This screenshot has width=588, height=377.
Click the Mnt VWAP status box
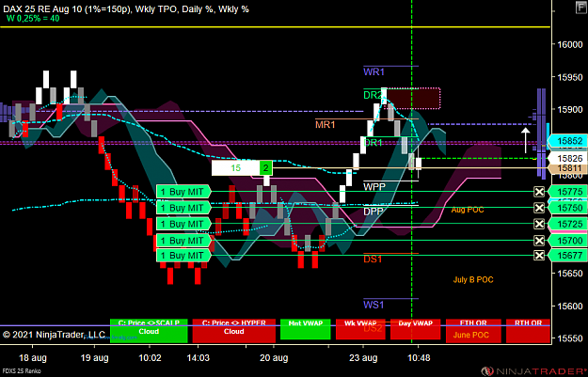(x=305, y=329)
